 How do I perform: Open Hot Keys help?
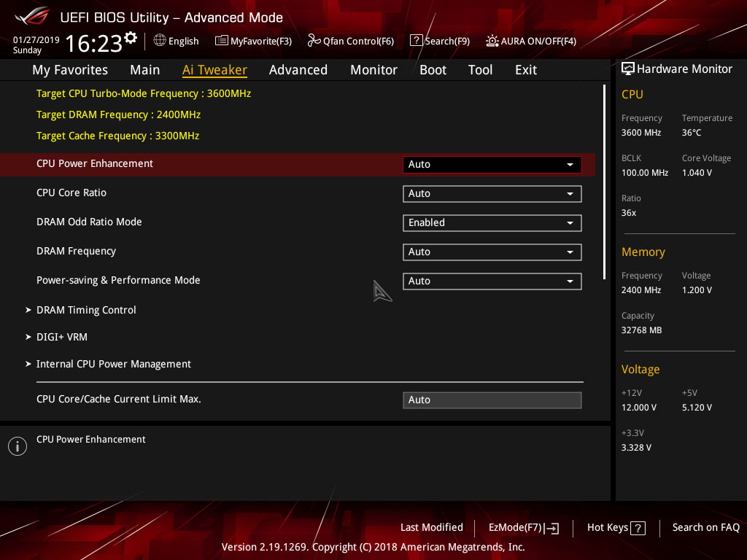616,528
